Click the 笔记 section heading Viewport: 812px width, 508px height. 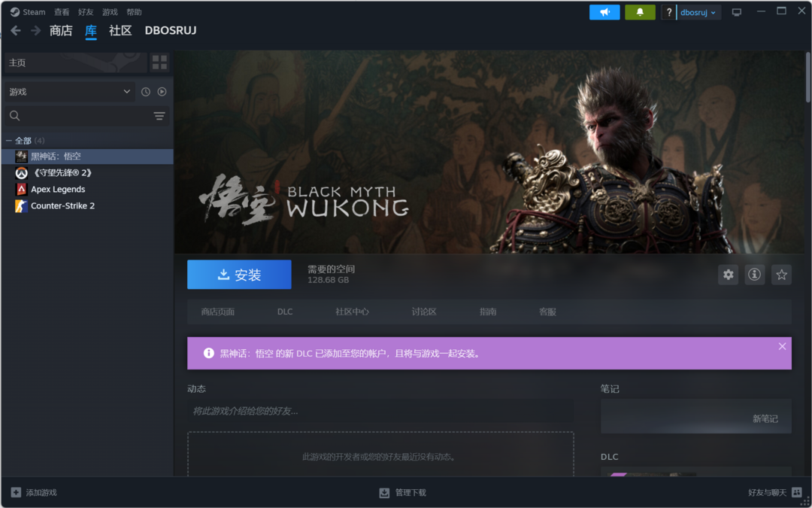coord(610,389)
